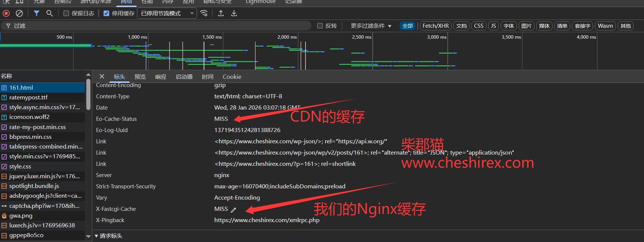644x242 pixels.
Task: Open network conditions settings icon
Action: coord(204,13)
